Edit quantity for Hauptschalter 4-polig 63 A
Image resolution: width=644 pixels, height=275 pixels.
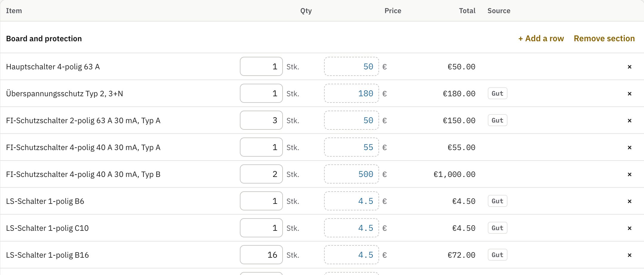click(x=261, y=66)
